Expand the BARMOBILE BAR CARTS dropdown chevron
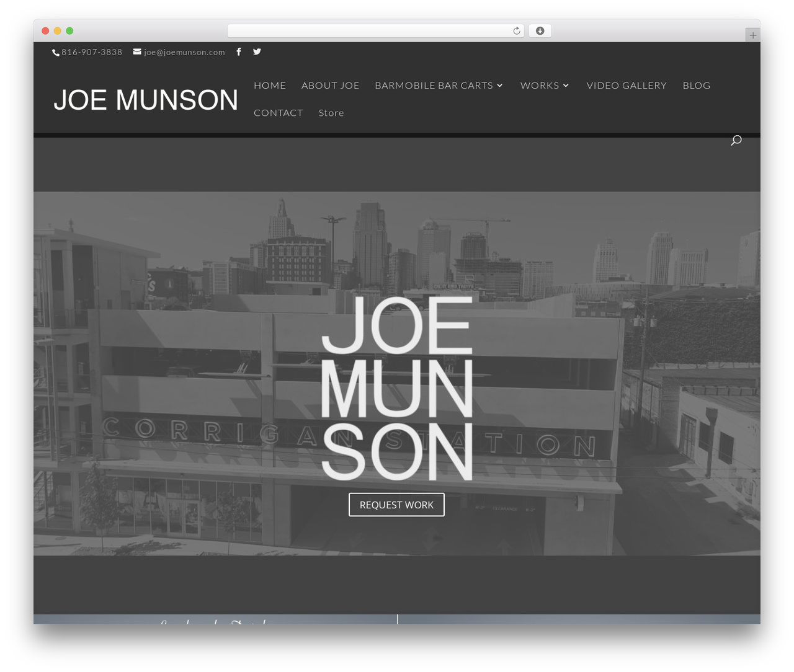794x672 pixels. point(500,86)
